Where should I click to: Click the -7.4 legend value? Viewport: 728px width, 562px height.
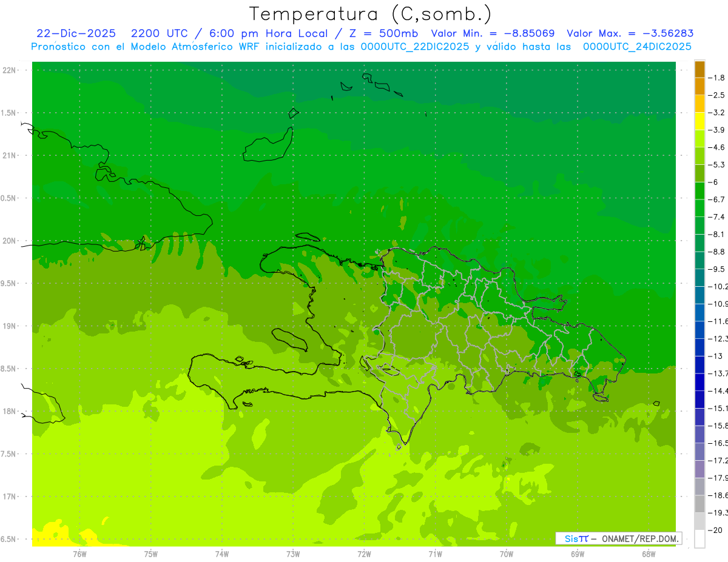click(717, 217)
